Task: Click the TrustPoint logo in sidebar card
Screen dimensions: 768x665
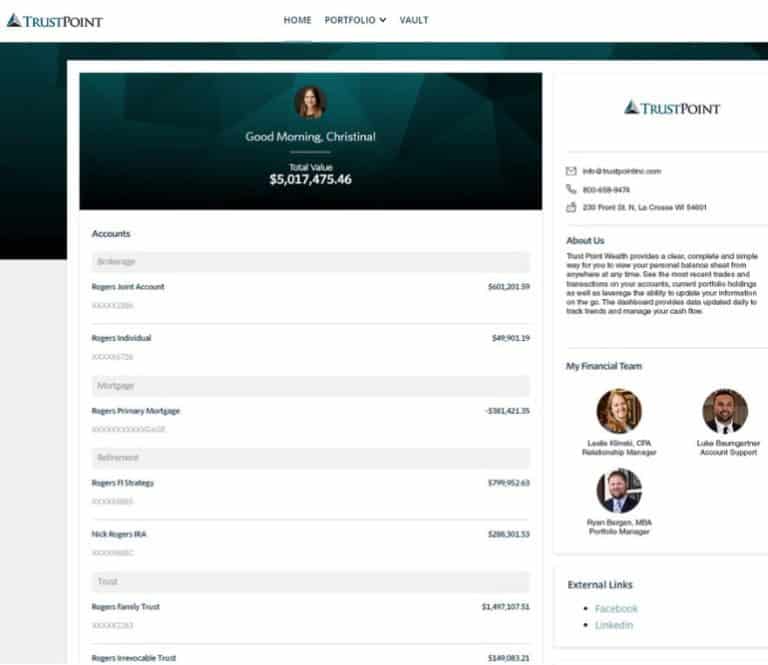Action: [x=672, y=108]
